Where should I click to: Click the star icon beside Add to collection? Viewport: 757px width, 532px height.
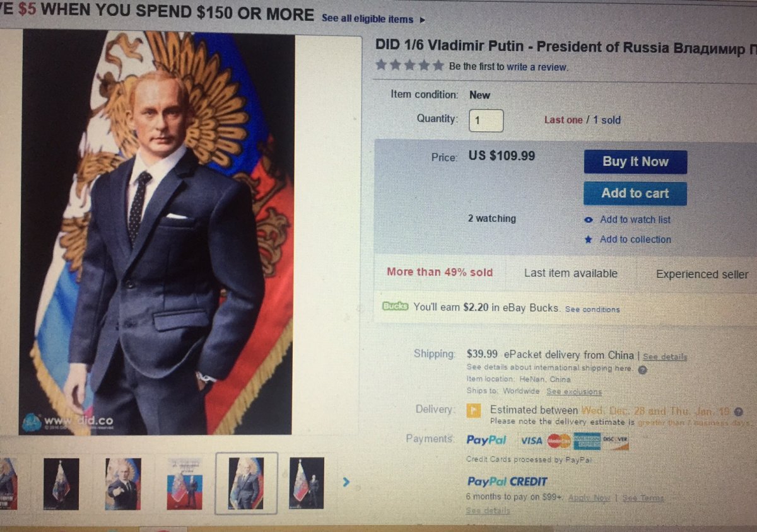[x=589, y=240]
